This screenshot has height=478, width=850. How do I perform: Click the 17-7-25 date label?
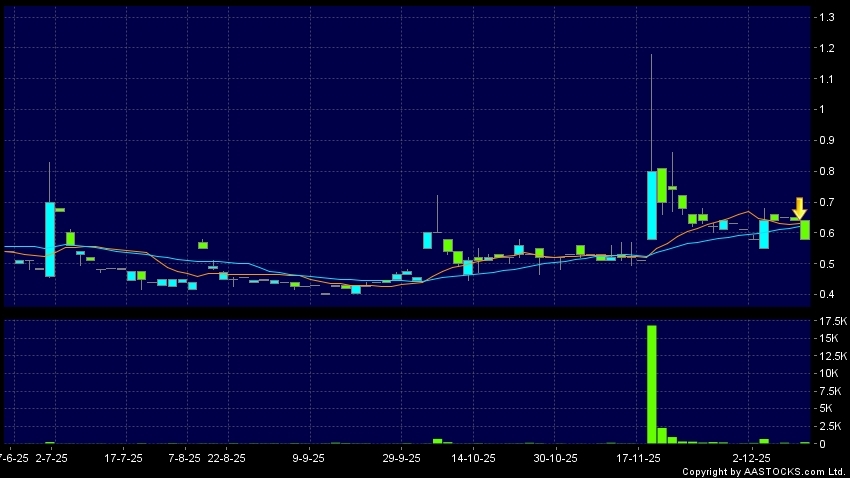(123, 458)
